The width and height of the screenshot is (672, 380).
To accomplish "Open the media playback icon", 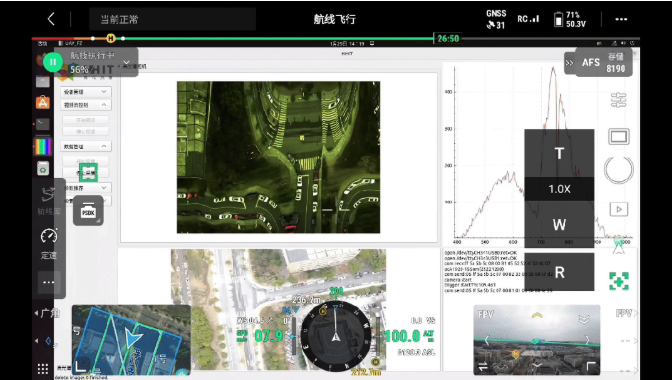I will [618, 209].
